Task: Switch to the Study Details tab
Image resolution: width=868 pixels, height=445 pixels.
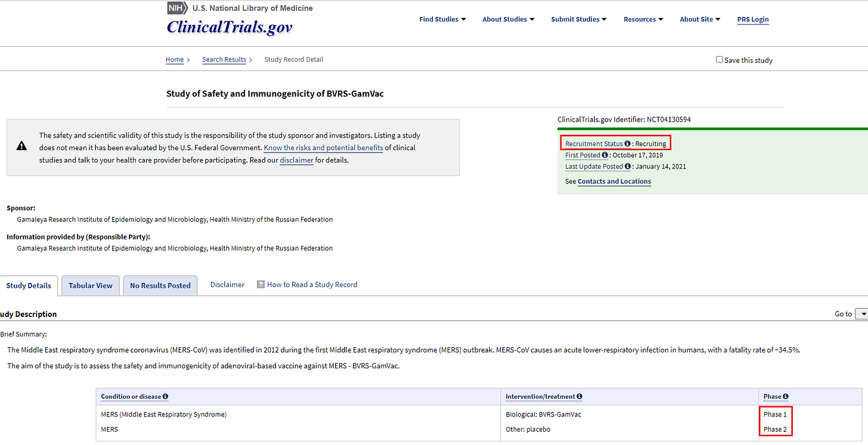Action: tap(29, 286)
